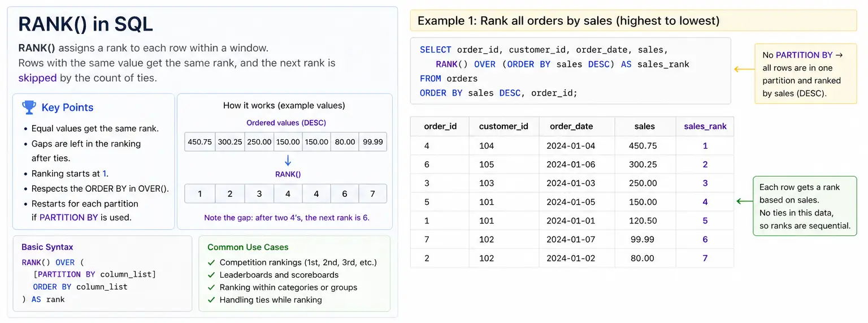868x323 pixels.
Task: Click the RANK() OVER line in the query
Action: [x=562, y=64]
